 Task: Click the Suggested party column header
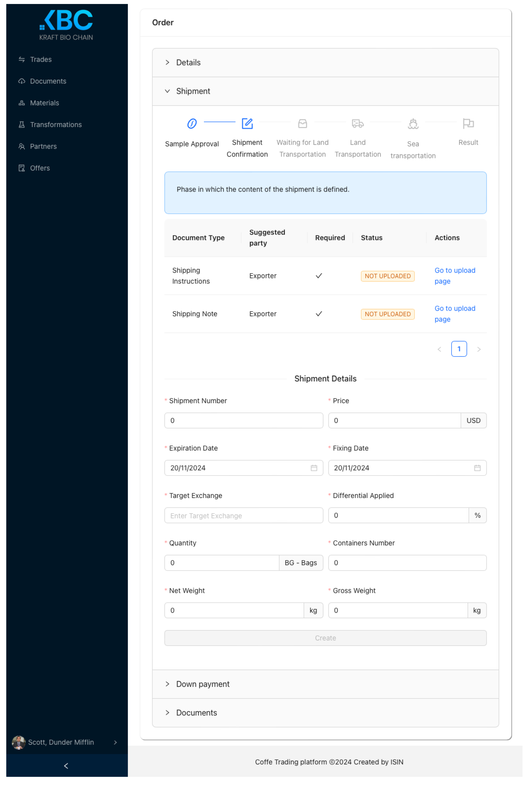274,238
